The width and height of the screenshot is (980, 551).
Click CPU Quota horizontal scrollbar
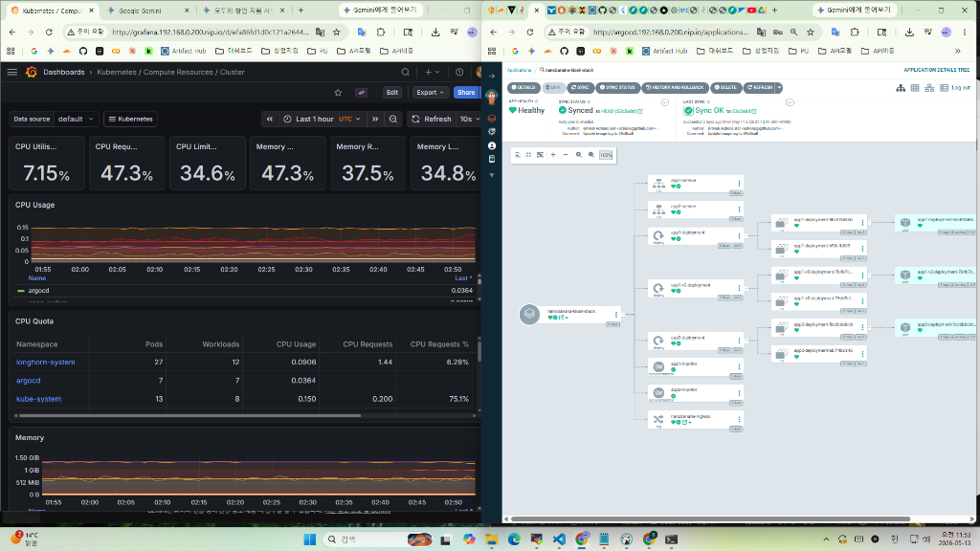coord(190,415)
